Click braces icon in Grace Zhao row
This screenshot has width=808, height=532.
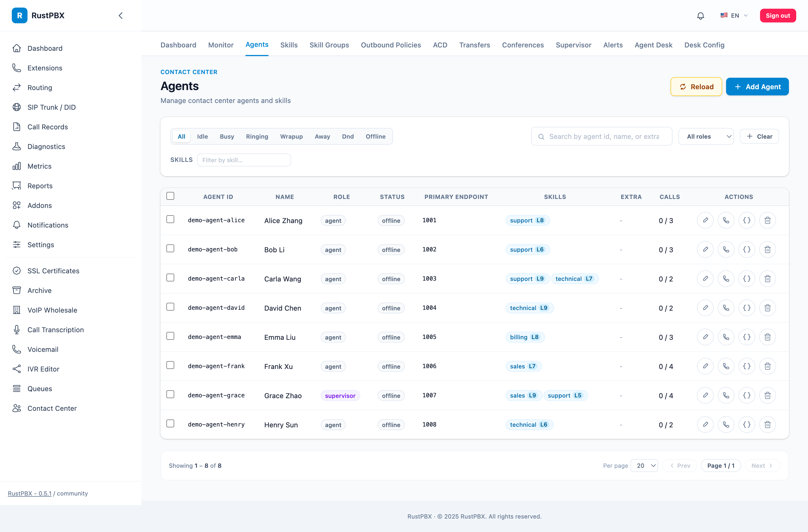(x=747, y=396)
